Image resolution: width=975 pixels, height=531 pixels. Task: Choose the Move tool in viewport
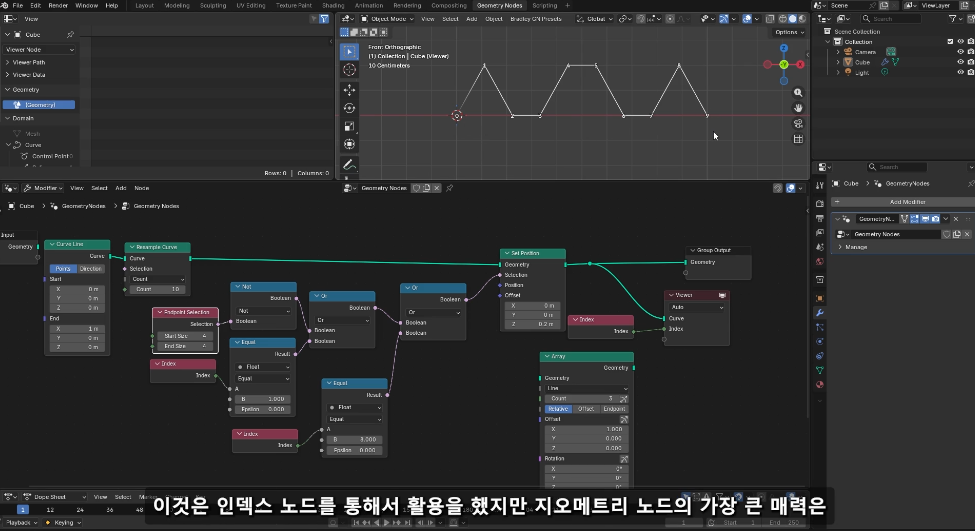click(x=349, y=90)
